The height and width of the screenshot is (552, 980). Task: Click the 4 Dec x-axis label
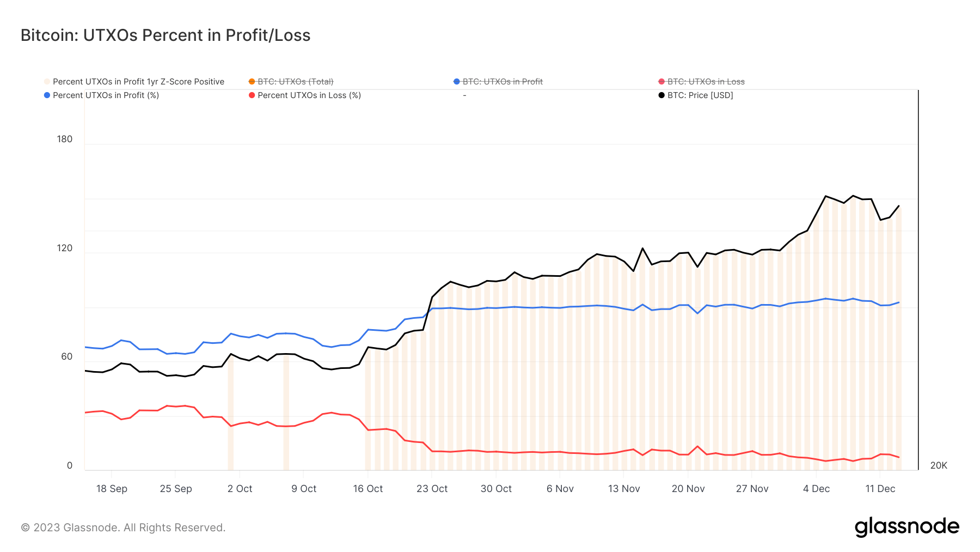[x=816, y=489]
